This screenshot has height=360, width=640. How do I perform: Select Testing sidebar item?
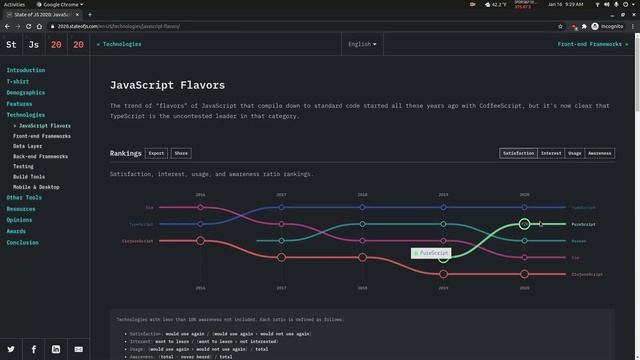click(23, 167)
